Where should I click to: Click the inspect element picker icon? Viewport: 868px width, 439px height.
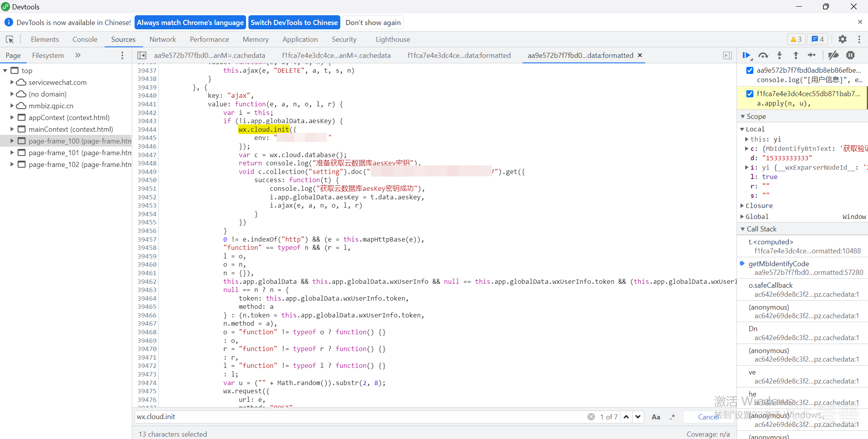coord(10,39)
